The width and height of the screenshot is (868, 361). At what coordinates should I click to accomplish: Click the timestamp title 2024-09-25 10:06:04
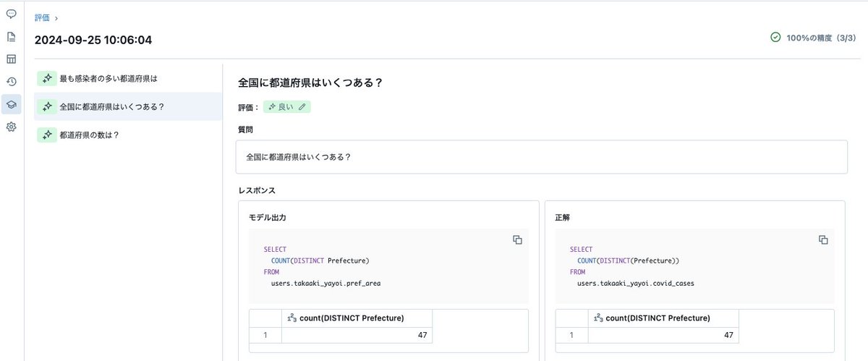point(93,40)
